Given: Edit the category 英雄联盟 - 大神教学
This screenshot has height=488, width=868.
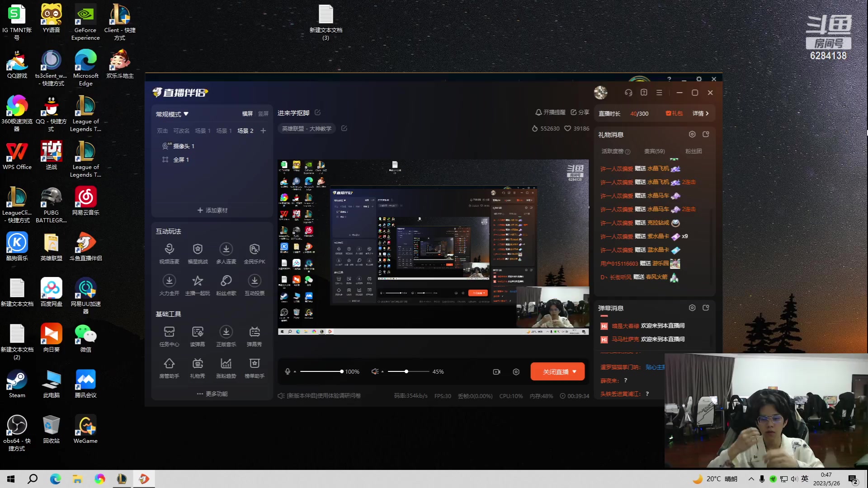Looking at the screenshot, I should coord(344,128).
